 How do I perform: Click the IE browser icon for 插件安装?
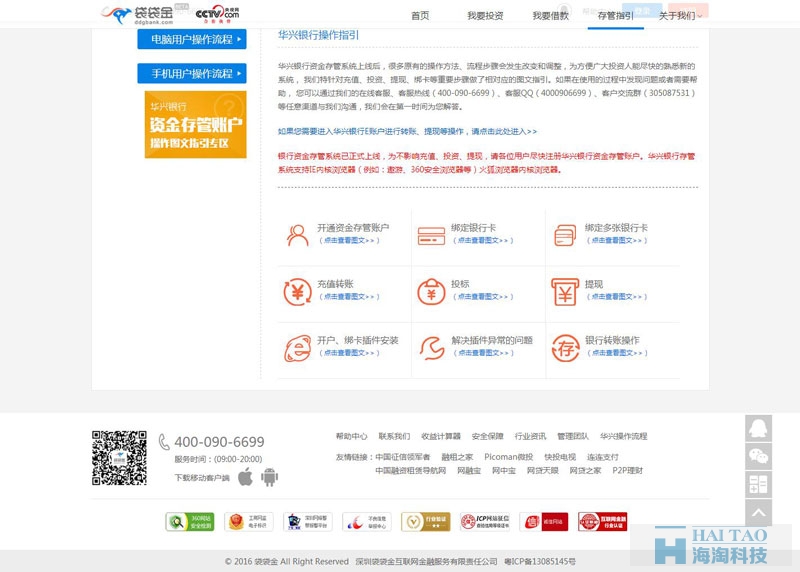297,349
